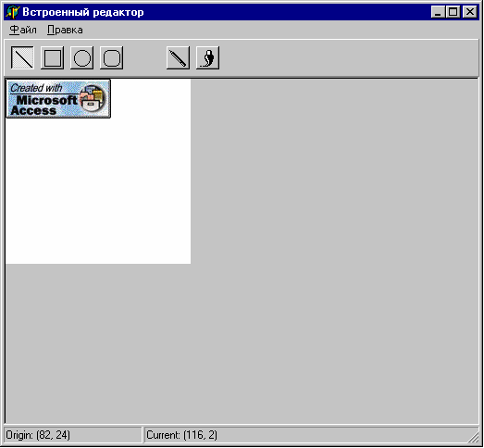484x448 pixels.
Task: Activate the Brush tool button
Action: 207,57
